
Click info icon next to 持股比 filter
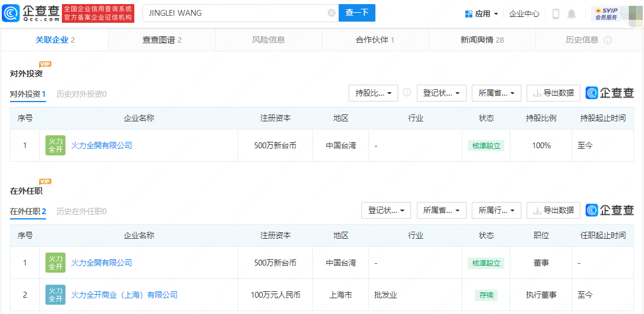(x=407, y=92)
